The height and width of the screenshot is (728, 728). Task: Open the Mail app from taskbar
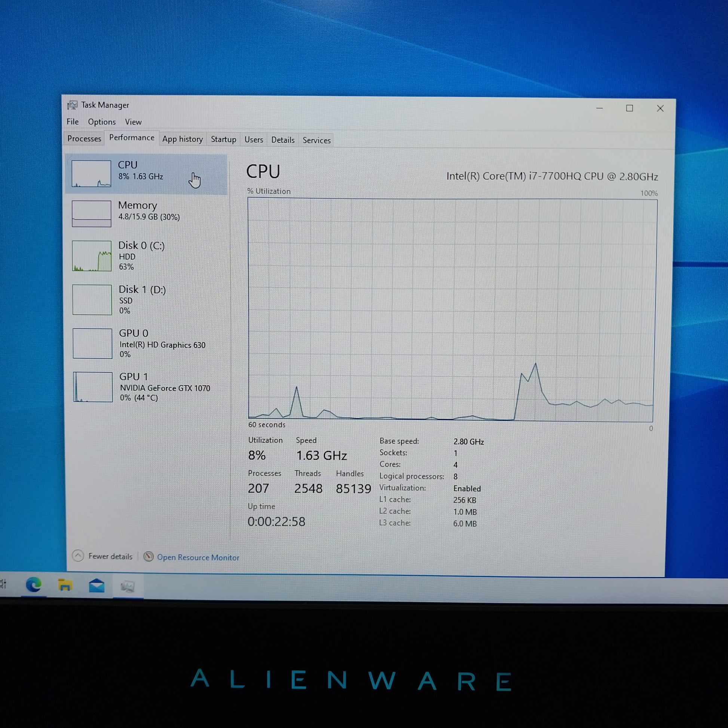[x=97, y=586]
